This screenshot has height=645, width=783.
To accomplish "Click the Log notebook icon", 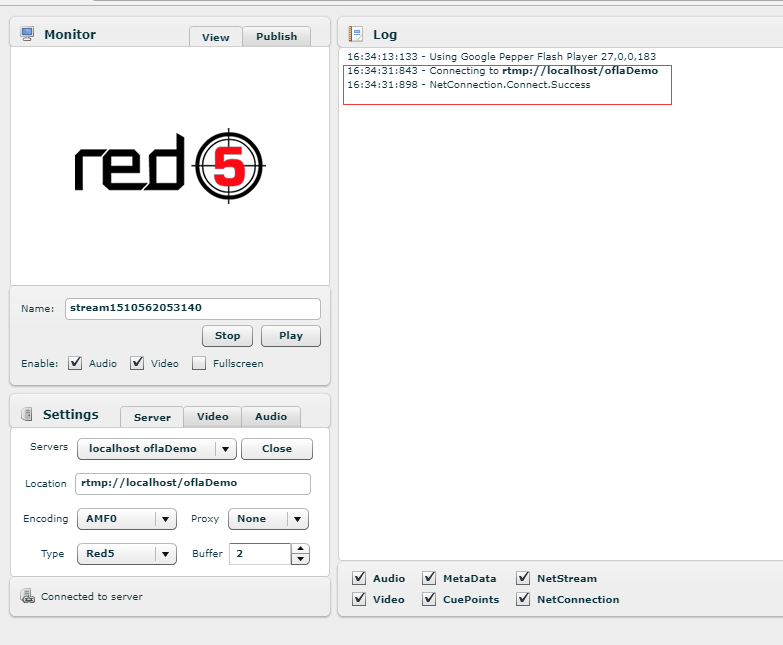I will coord(356,34).
